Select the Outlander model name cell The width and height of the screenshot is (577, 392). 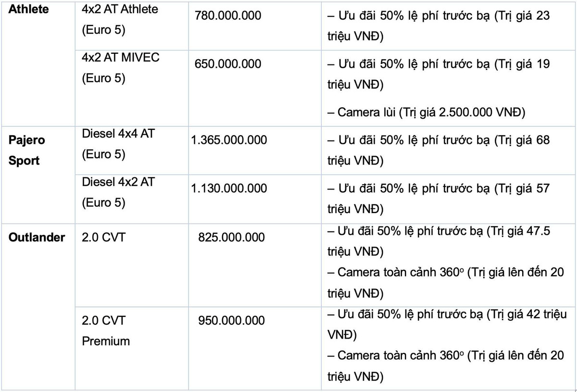(x=37, y=237)
